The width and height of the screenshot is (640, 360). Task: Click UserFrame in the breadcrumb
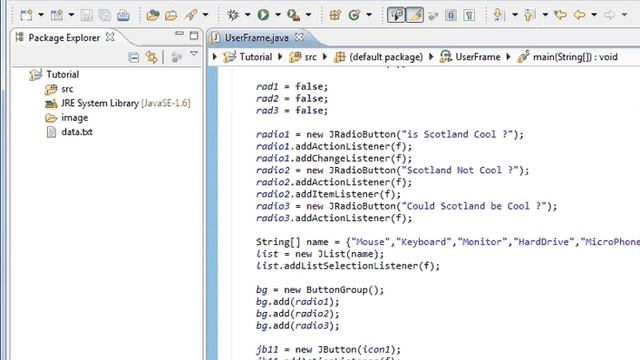pyautogui.click(x=478, y=57)
